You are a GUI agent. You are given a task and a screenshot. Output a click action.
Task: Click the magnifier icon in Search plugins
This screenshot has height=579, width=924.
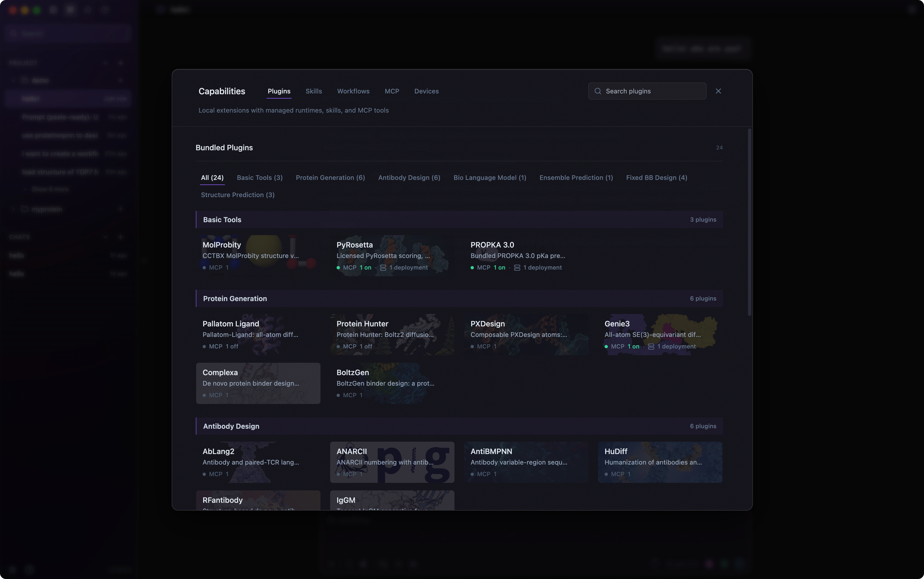[598, 91]
